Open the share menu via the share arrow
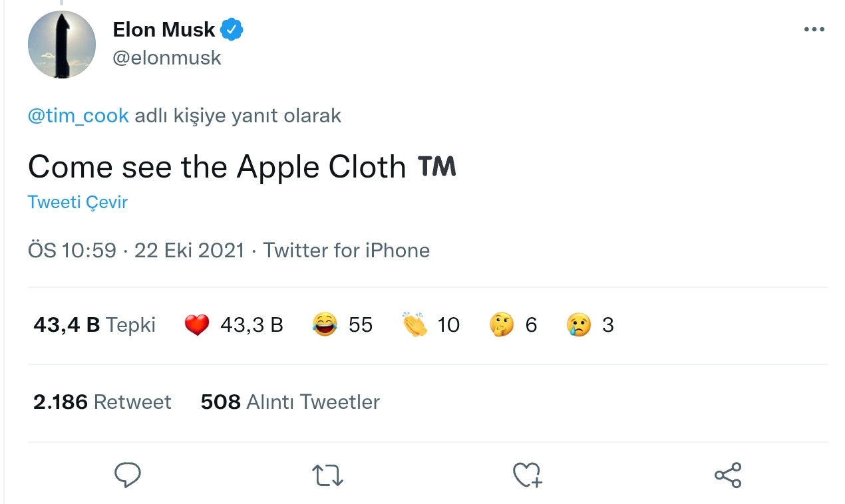This screenshot has height=504, width=845. tap(728, 475)
